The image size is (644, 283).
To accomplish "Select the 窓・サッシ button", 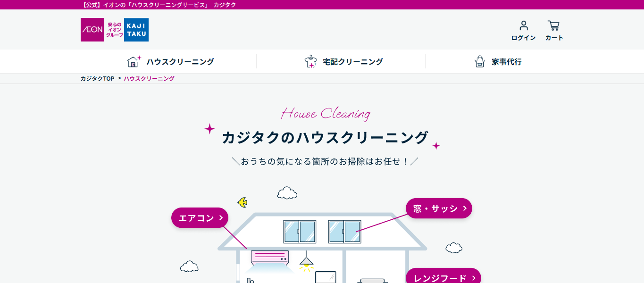I will [439, 208].
